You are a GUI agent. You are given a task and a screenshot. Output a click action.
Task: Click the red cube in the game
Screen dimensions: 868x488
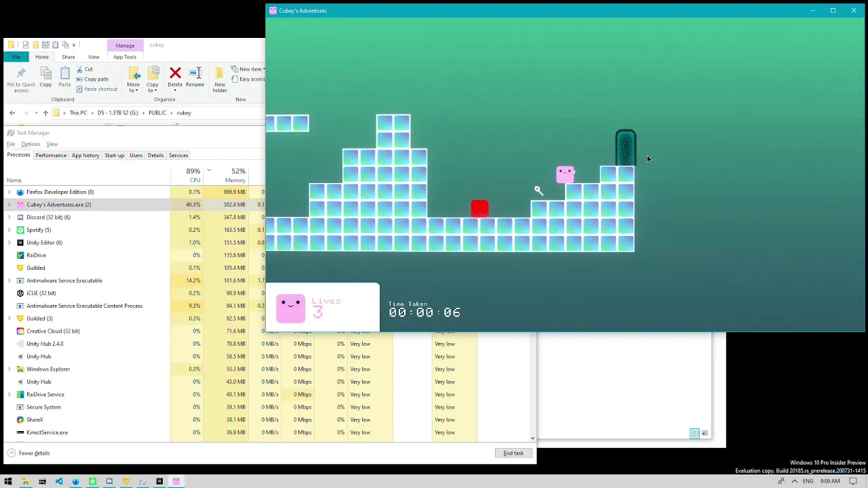pos(479,209)
